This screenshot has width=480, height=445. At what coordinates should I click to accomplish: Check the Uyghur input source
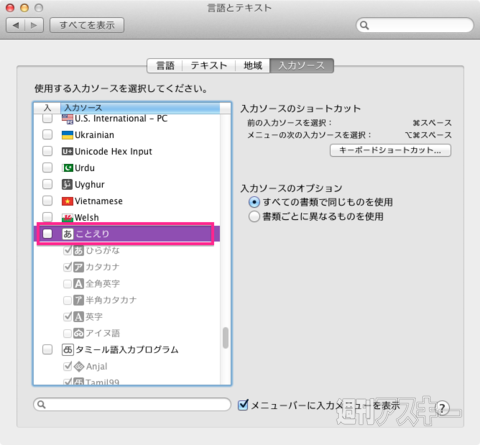coord(47,184)
